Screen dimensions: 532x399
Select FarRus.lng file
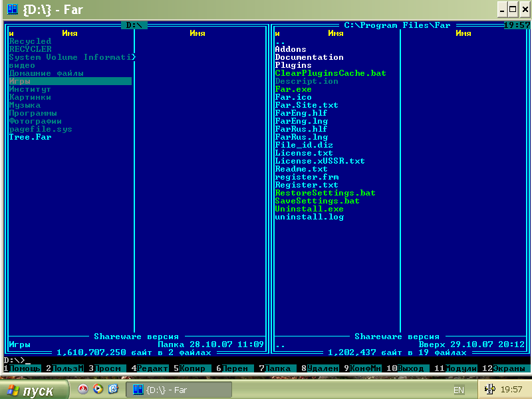[301, 137]
